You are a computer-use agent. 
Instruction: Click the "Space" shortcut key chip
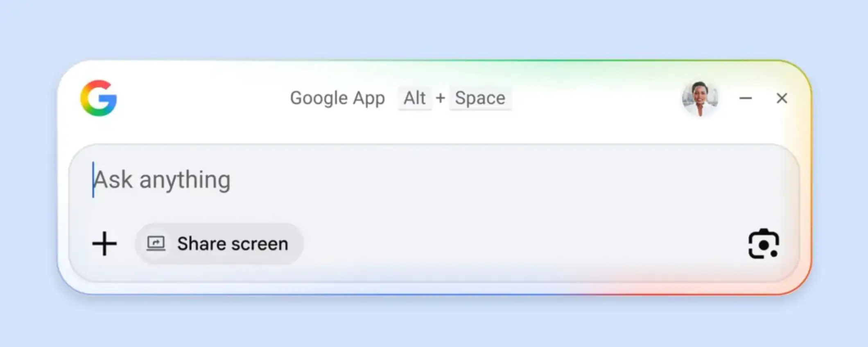coord(480,98)
